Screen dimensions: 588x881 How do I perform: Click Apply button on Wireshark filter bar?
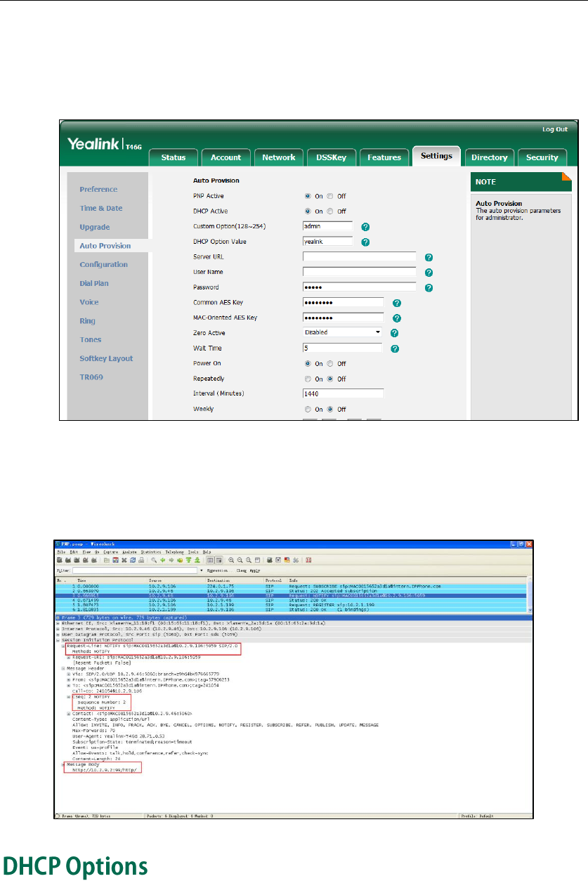(254, 570)
